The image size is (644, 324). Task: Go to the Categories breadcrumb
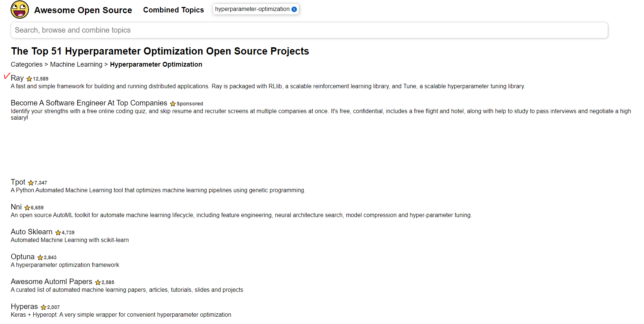pyautogui.click(x=27, y=64)
